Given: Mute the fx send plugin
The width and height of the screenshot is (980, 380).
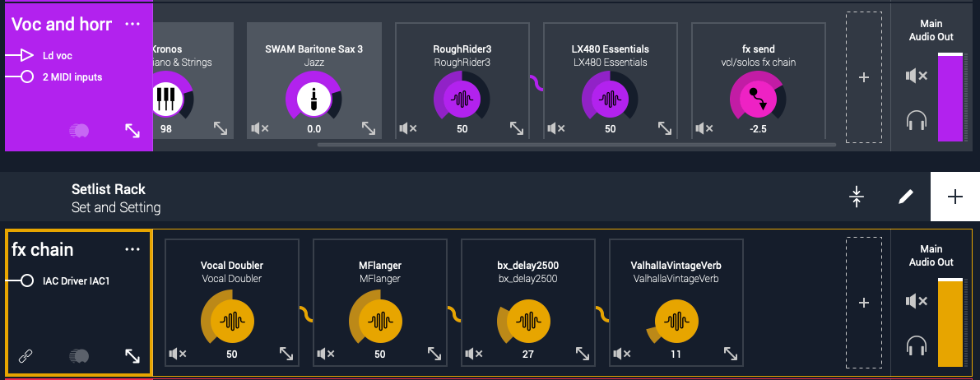Looking at the screenshot, I should [704, 129].
